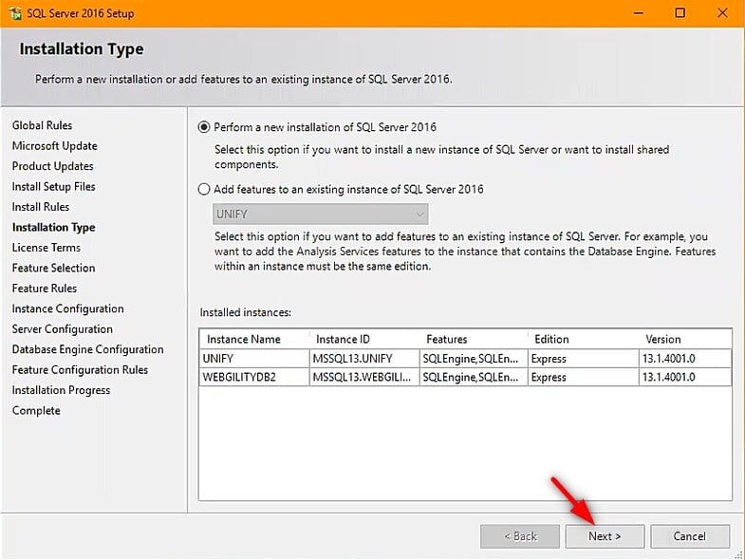
Task: Select Instance Configuration step in sidebar
Action: [x=68, y=309]
